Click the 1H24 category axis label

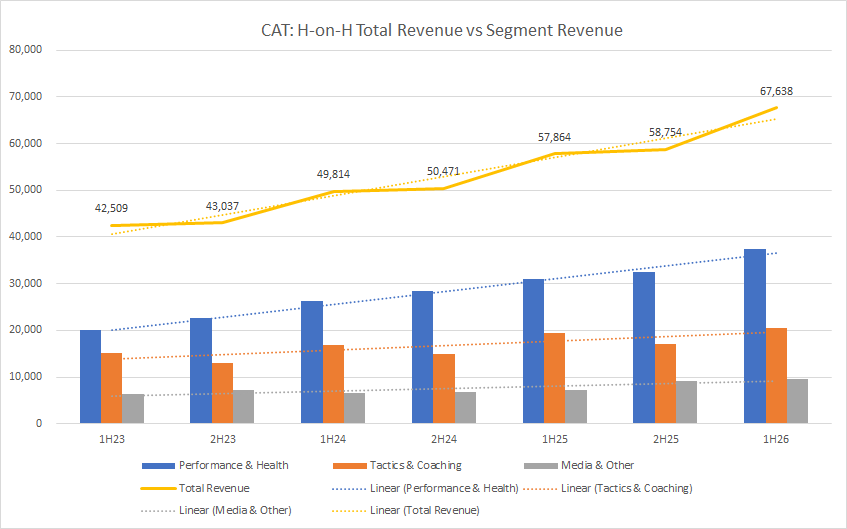(x=333, y=438)
